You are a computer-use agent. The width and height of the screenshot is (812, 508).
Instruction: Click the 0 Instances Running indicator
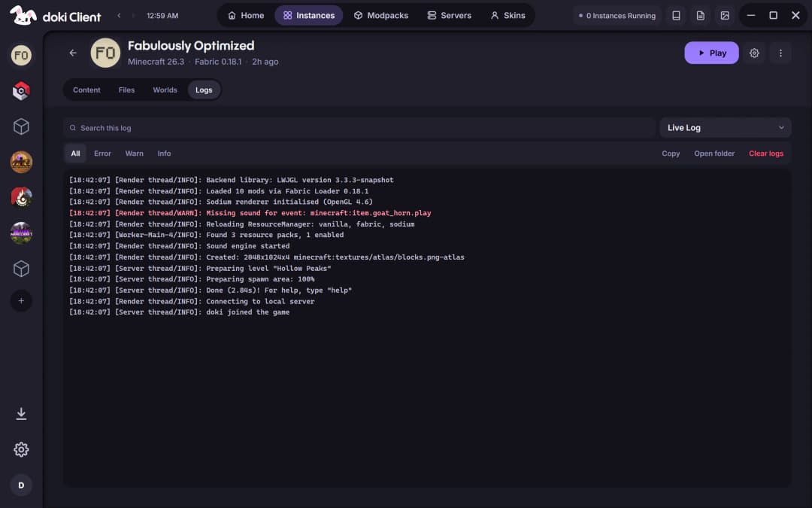(617, 16)
